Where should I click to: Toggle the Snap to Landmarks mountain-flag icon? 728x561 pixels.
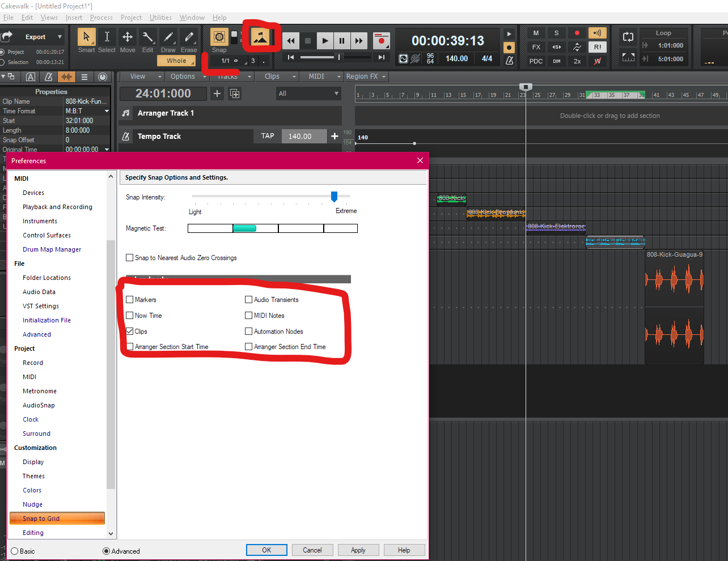click(260, 37)
